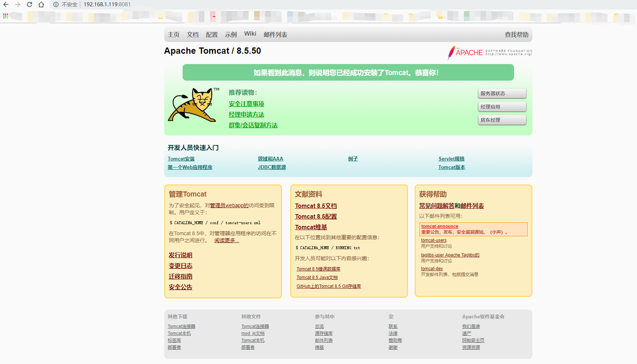Open the 邮件列表 nav item
This screenshot has height=364, width=637.
tap(275, 35)
